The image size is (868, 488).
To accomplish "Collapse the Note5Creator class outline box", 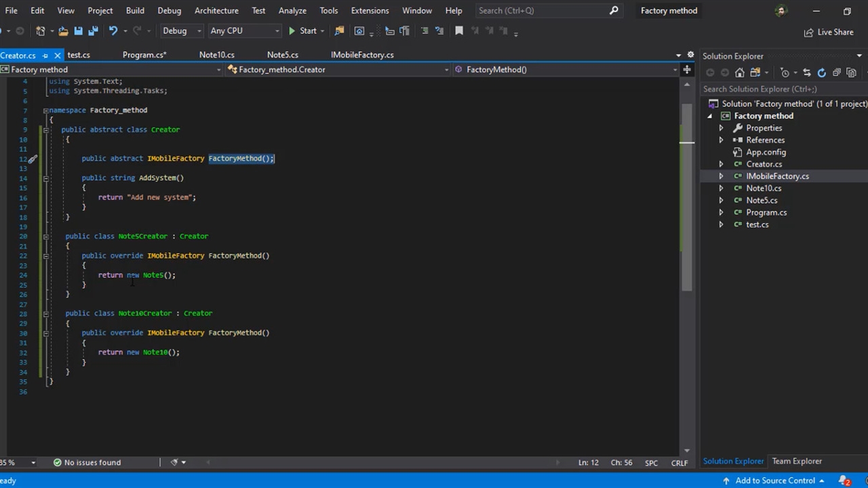I will tap(45, 237).
